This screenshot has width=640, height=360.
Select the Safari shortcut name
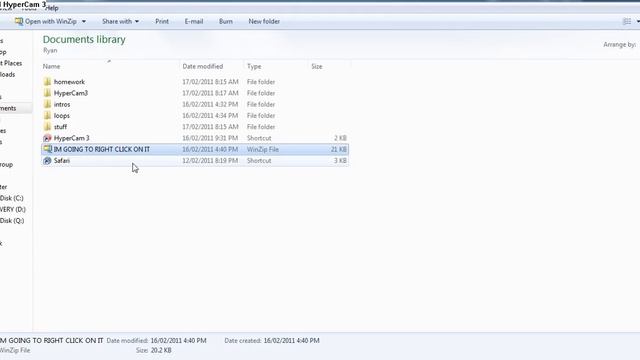[62, 160]
